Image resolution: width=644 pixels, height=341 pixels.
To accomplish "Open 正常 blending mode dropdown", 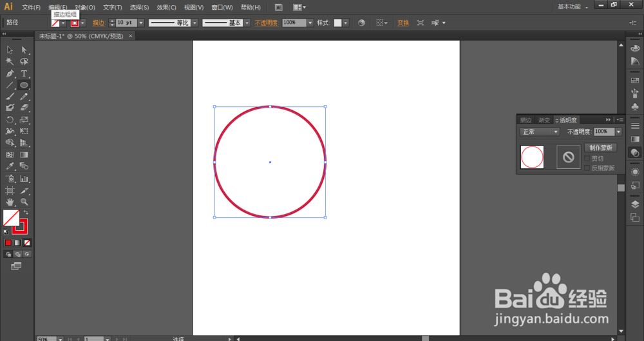I will (540, 132).
